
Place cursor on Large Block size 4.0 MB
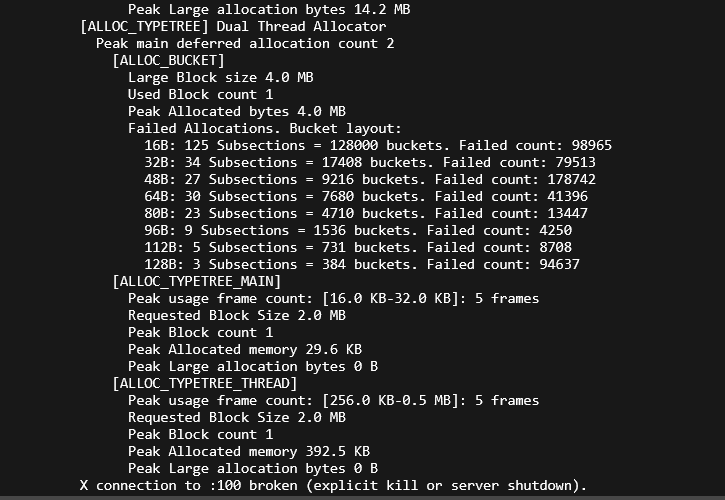click(221, 77)
